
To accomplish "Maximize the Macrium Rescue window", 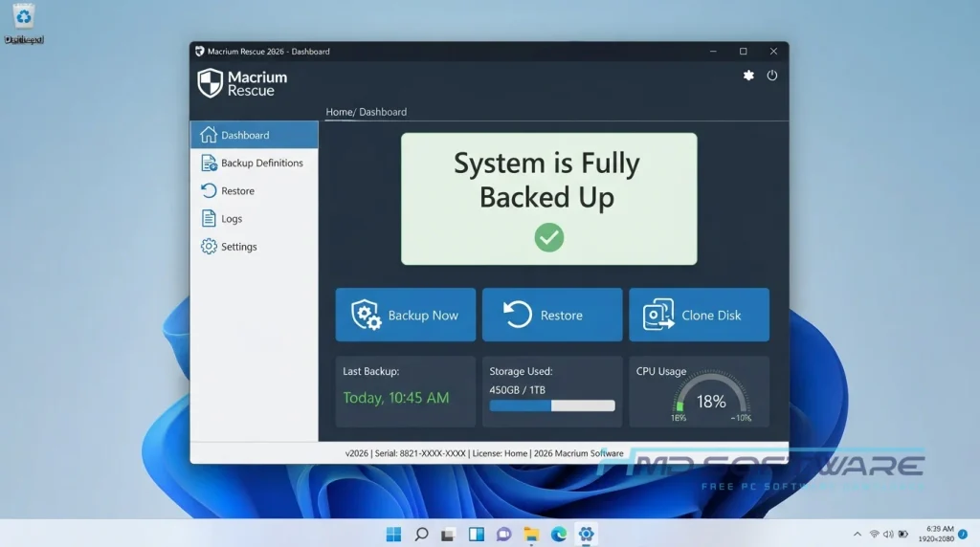I will 743,52.
